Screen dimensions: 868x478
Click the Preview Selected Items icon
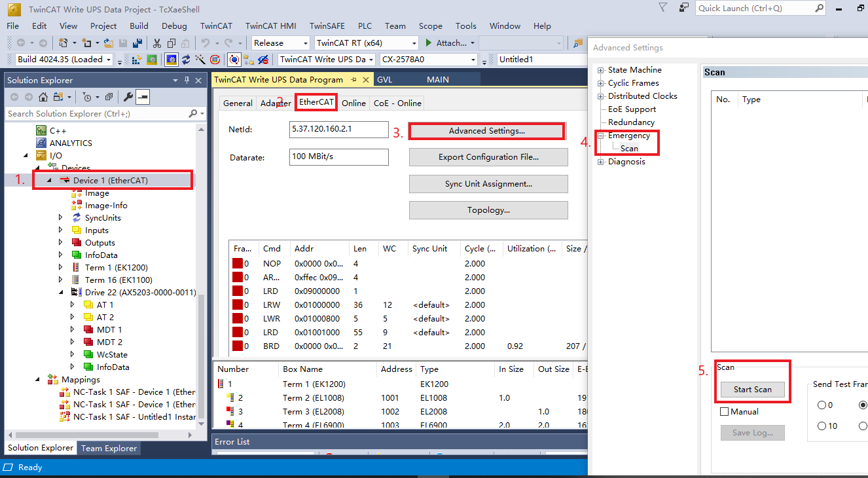(143, 97)
